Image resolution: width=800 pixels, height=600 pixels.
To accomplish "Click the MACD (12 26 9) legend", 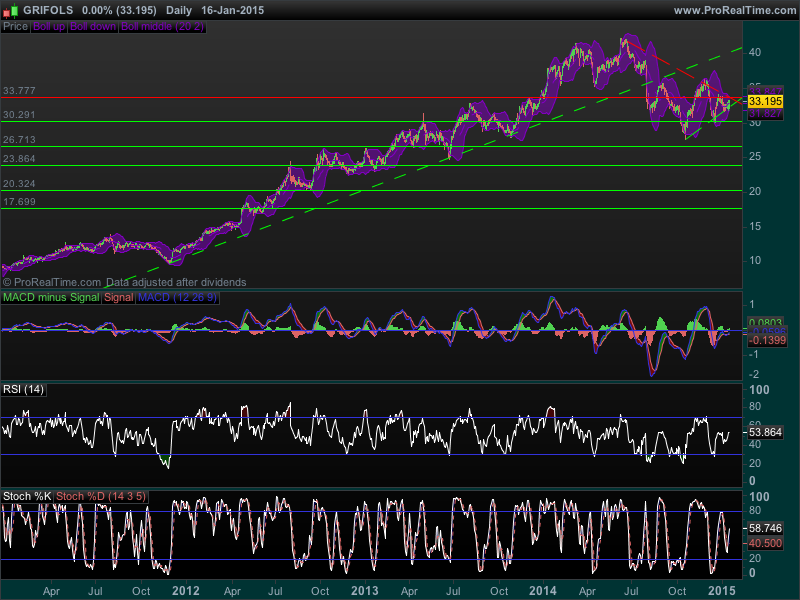I will coord(178,297).
